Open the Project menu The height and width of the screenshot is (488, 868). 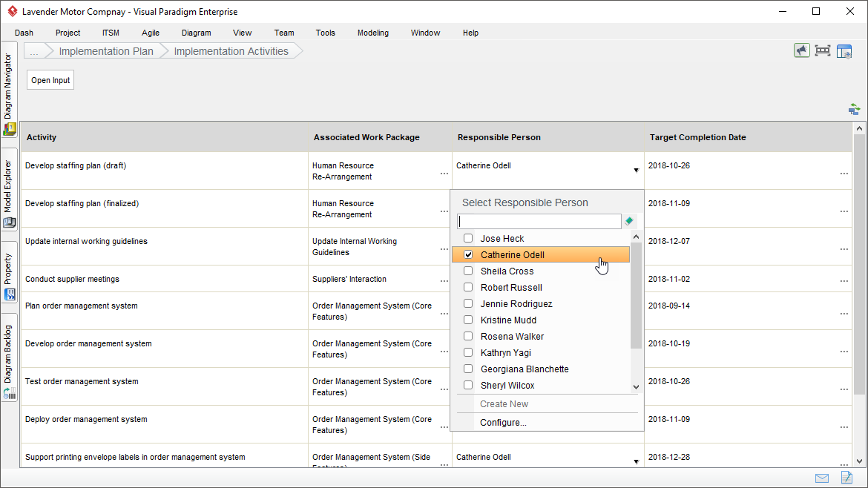pos(68,33)
